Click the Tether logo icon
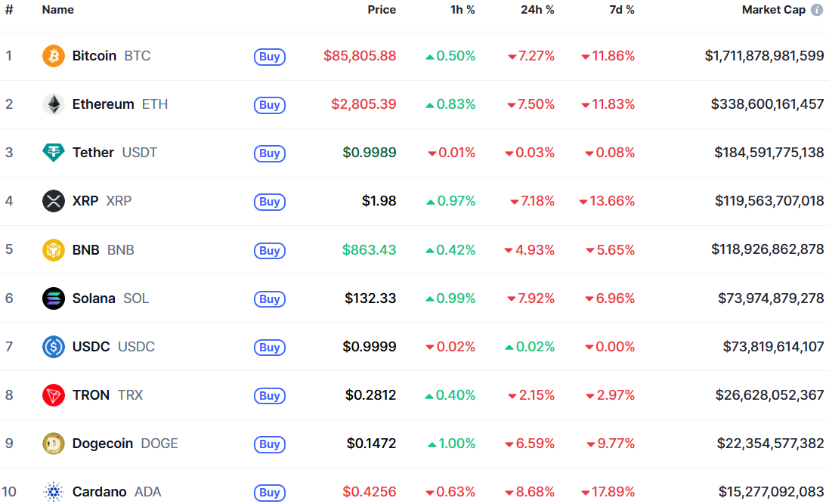This screenshot has height=504, width=829. click(x=54, y=153)
